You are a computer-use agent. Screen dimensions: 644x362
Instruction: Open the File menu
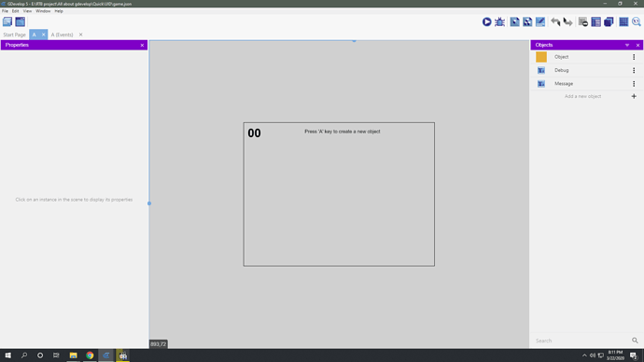click(x=5, y=11)
